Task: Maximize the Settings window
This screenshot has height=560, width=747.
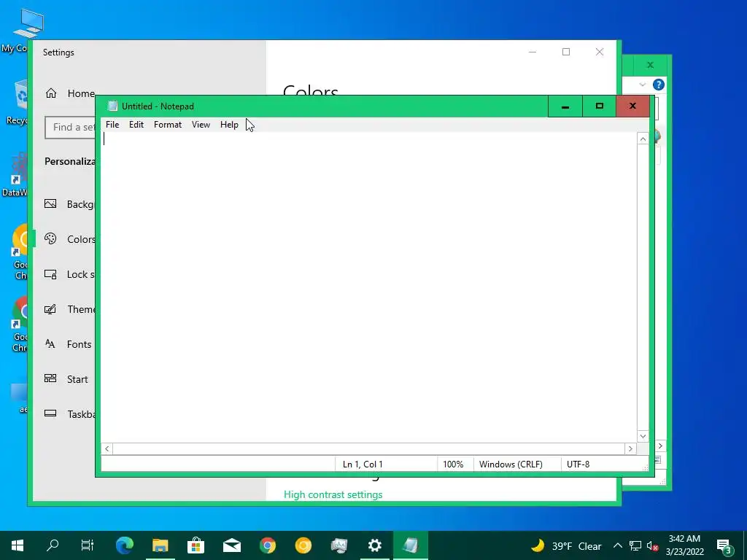Action: click(566, 52)
